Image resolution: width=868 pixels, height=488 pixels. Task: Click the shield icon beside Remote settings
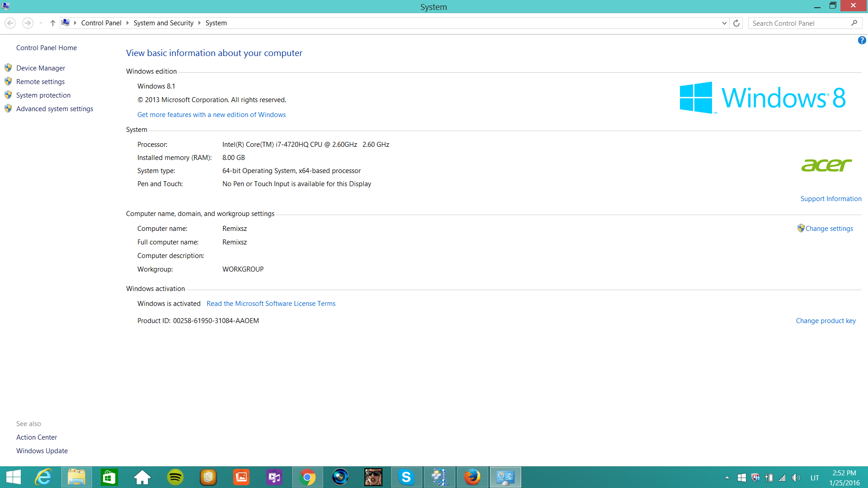8,81
